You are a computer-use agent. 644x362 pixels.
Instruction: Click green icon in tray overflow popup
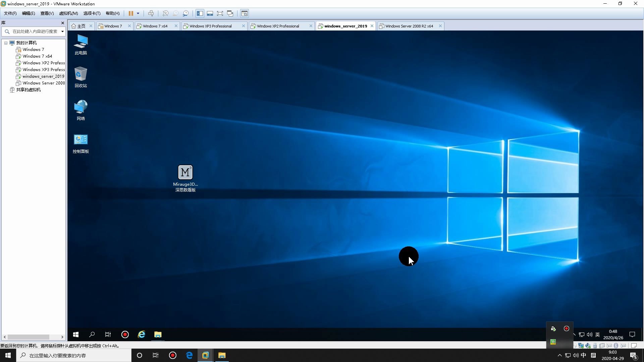coord(553,342)
